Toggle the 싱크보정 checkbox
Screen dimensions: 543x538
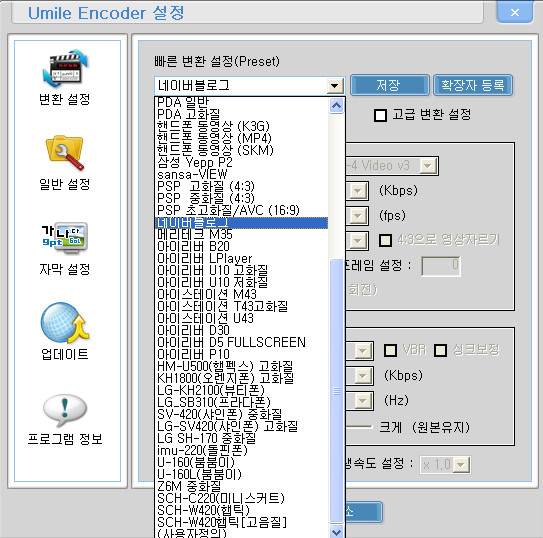click(440, 350)
